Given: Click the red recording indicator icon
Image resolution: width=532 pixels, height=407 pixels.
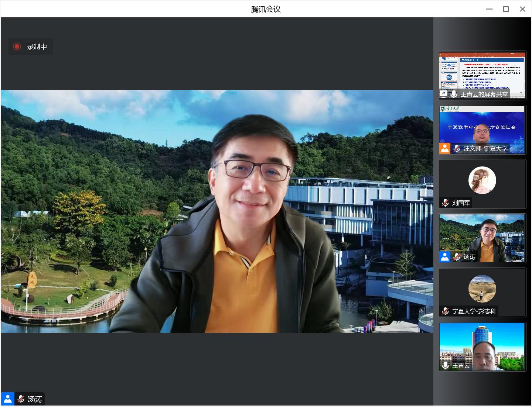Looking at the screenshot, I should coord(17,46).
